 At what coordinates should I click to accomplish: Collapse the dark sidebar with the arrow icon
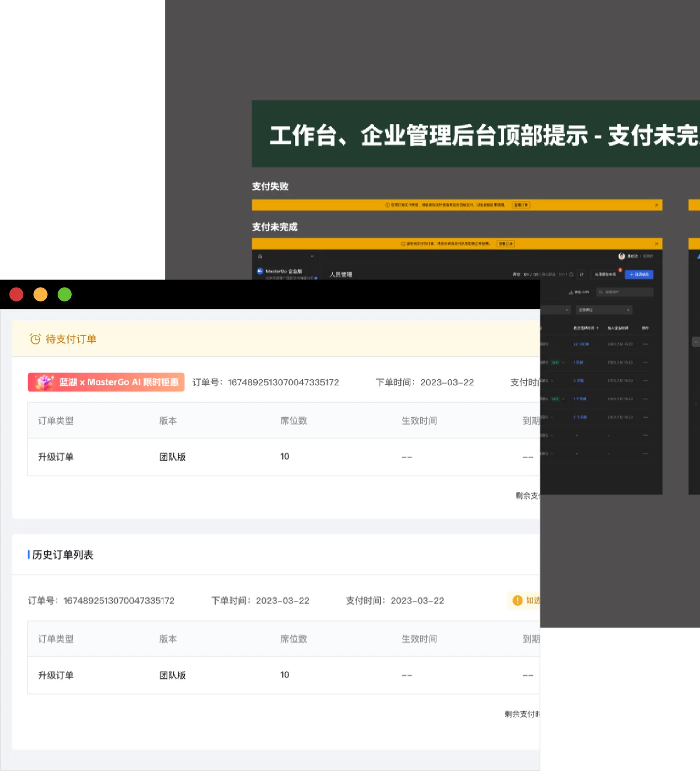(312, 256)
